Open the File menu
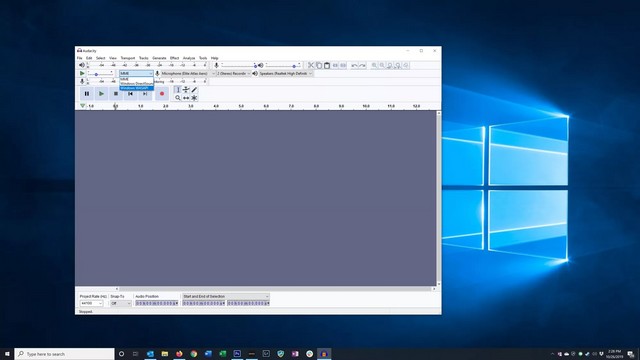 [x=80, y=58]
